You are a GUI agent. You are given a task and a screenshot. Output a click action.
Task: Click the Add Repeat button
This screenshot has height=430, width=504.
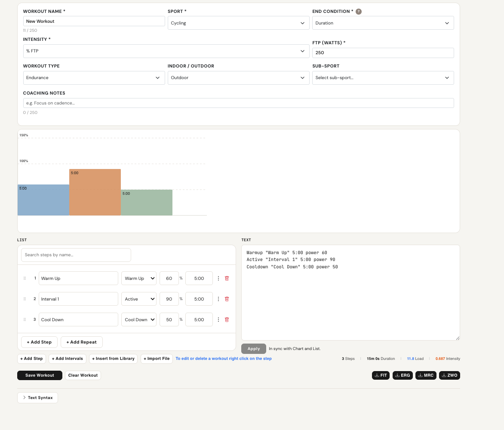tap(82, 342)
